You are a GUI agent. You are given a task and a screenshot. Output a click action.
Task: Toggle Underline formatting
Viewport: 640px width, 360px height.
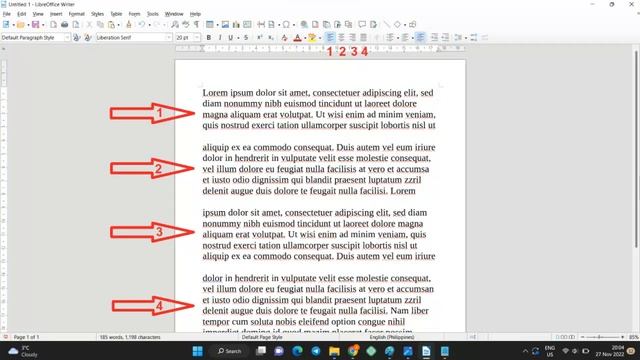tap(231, 38)
